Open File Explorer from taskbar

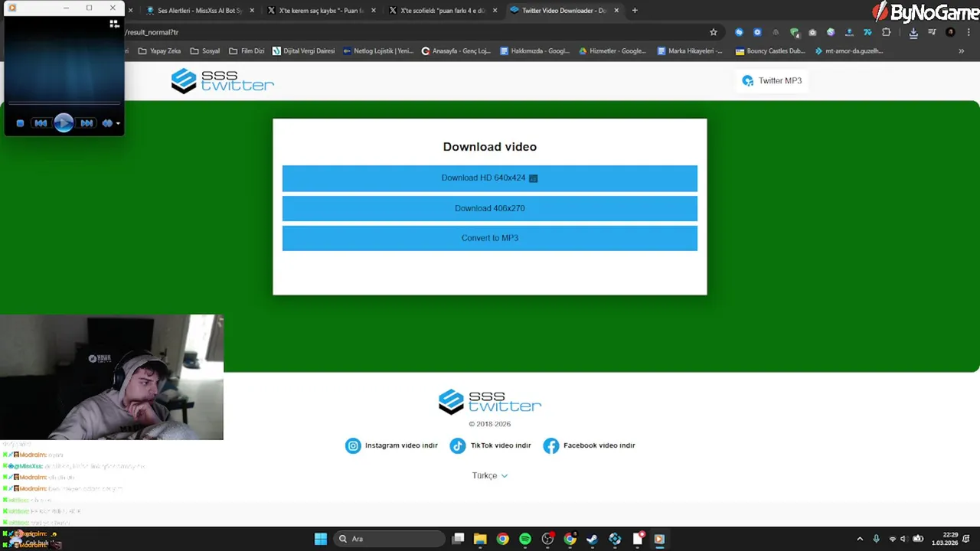click(480, 539)
